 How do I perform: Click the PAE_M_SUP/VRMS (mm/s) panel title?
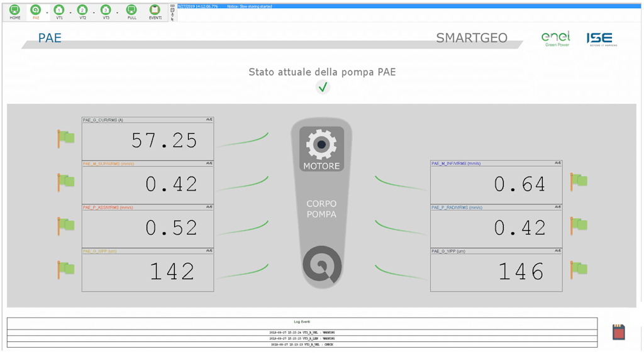pos(108,164)
